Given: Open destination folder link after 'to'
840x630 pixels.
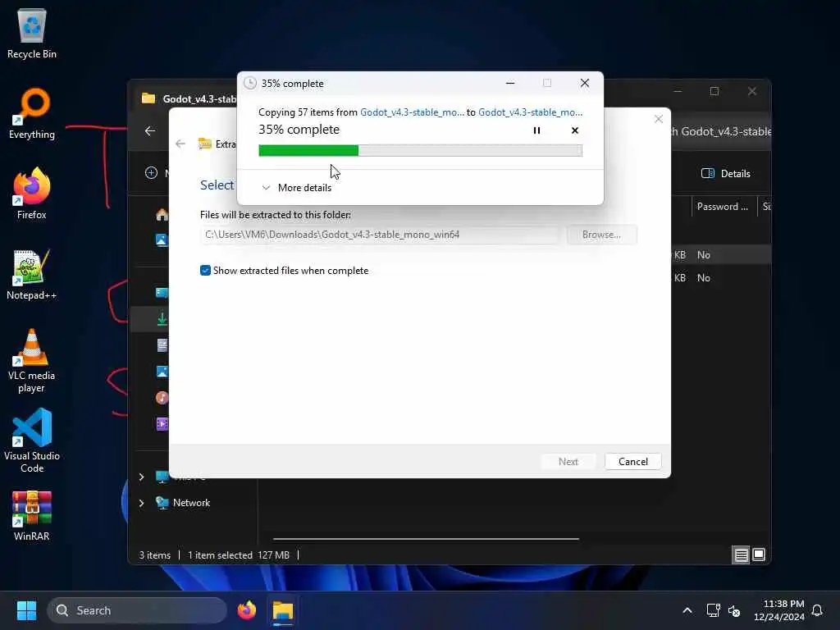Looking at the screenshot, I should pos(531,112).
